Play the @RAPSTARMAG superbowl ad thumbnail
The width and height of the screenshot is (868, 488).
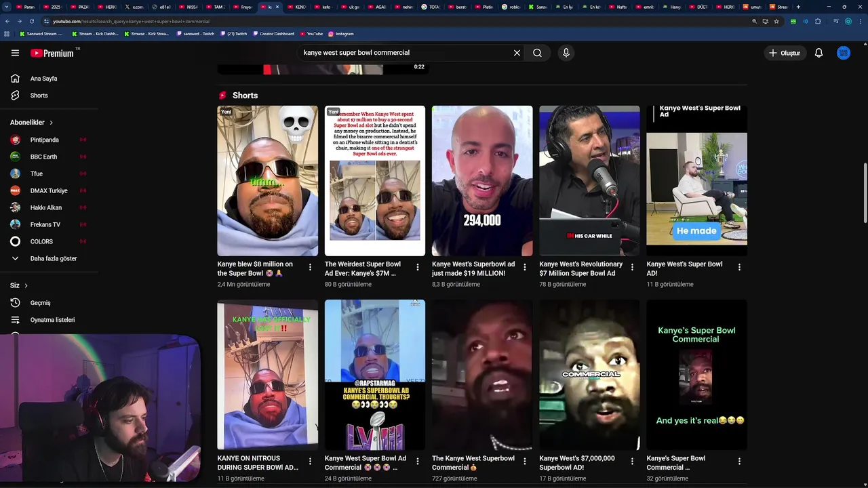coord(375,375)
